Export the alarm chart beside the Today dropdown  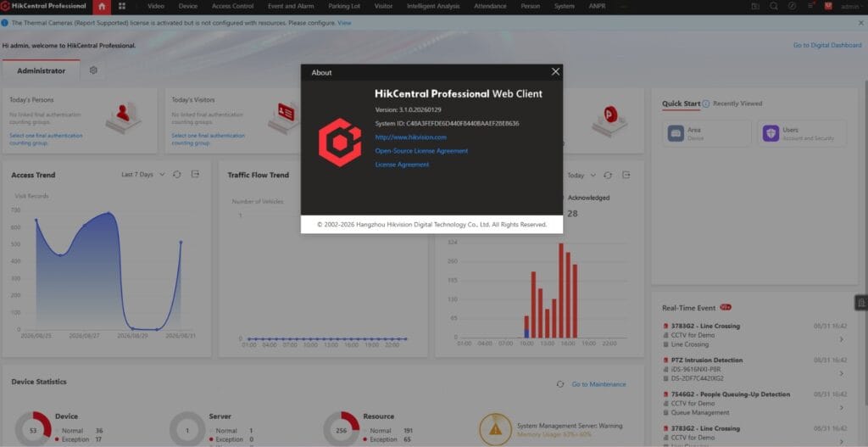[626, 175]
